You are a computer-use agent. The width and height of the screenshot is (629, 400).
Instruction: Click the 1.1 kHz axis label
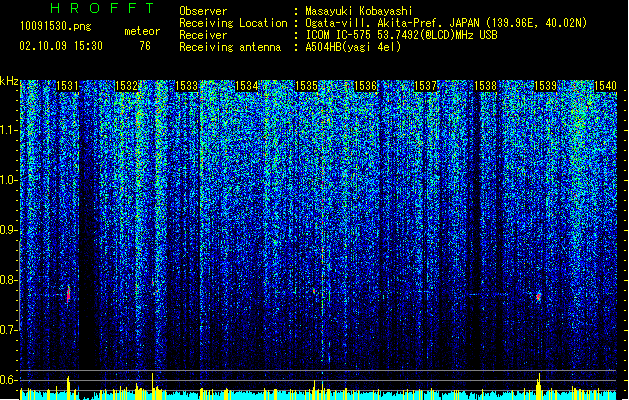[x=9, y=130]
